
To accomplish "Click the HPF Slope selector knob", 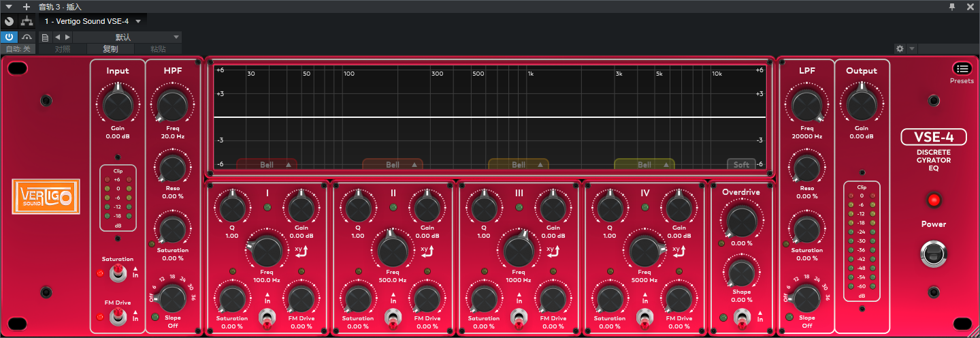I will 173,298.
